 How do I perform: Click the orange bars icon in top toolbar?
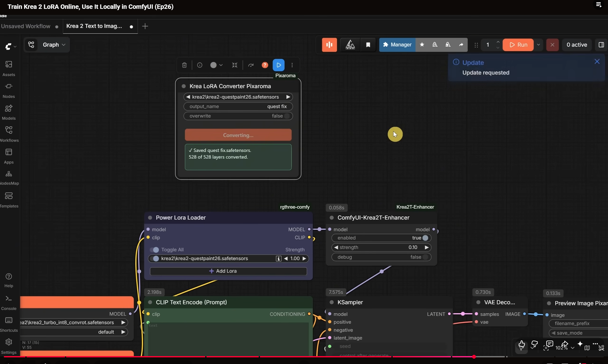click(329, 45)
